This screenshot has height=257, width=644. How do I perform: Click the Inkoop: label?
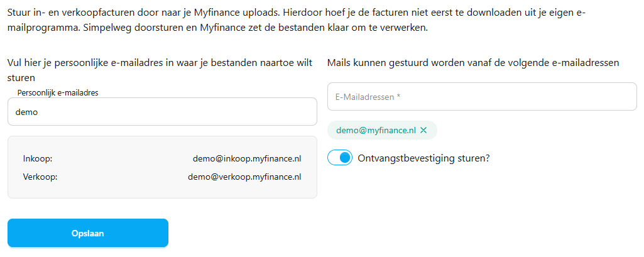(38, 158)
